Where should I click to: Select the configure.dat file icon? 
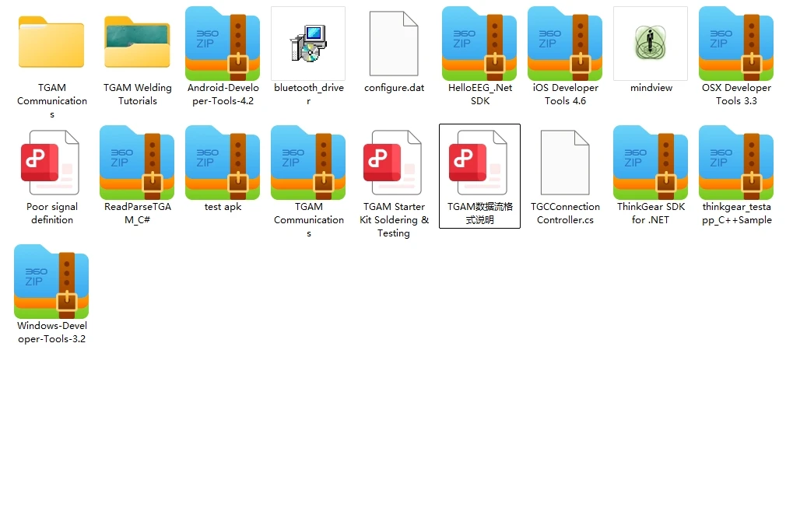(x=394, y=44)
